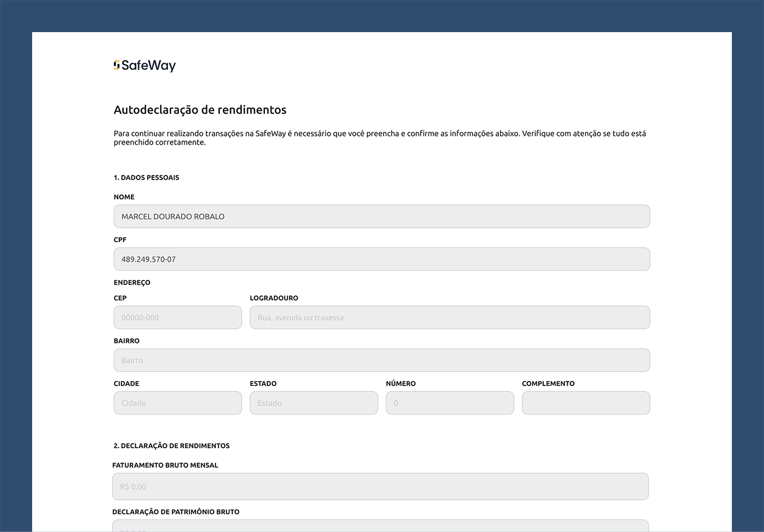Click the Autodeclaração de rendimentos heading
The image size is (764, 532).
(200, 110)
